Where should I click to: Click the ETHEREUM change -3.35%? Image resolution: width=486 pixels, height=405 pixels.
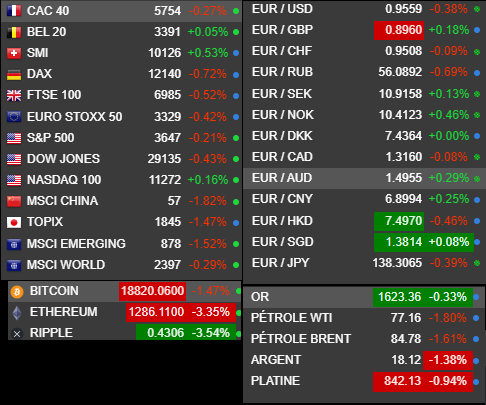(x=211, y=312)
